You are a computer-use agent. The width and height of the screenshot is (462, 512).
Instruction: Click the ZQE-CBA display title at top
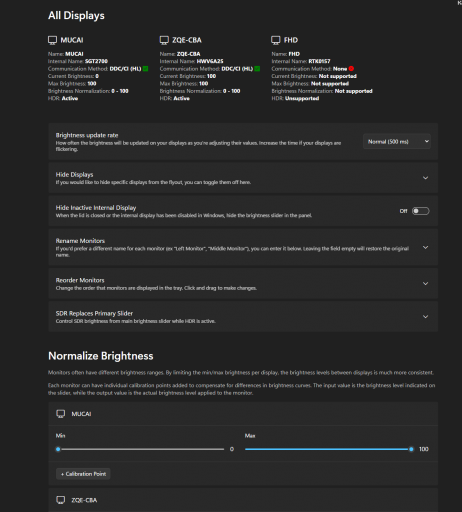187,40
